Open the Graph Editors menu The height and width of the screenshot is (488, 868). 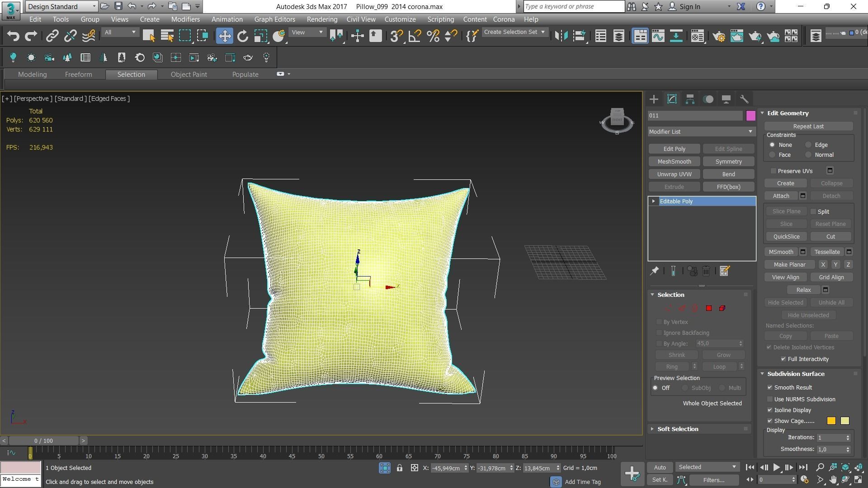pos(274,19)
